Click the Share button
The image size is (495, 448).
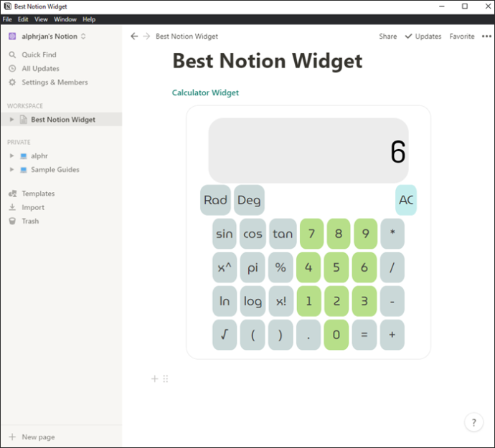point(388,37)
